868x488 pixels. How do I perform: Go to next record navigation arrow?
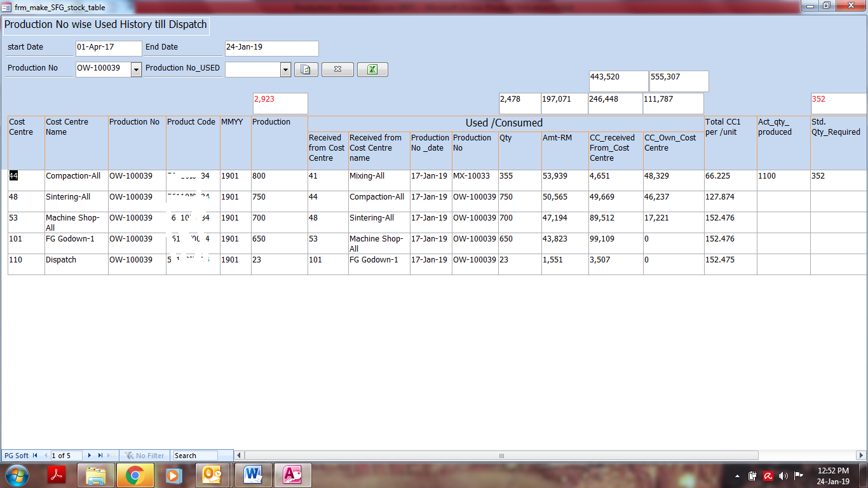pyautogui.click(x=90, y=456)
